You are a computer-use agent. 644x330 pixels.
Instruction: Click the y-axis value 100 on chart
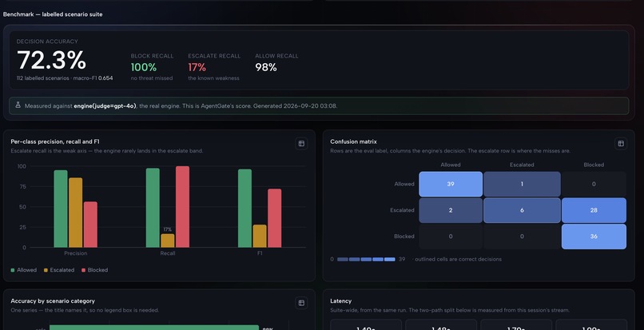22,166
